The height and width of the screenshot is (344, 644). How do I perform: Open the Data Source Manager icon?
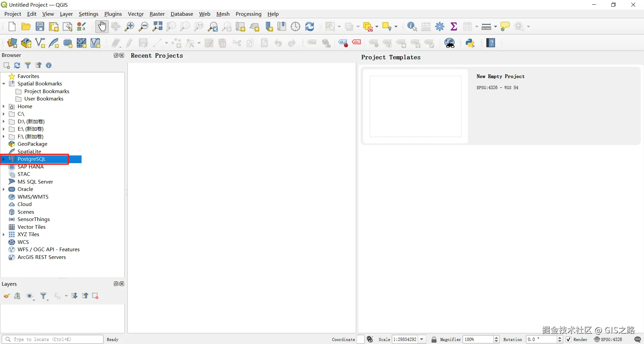click(12, 43)
